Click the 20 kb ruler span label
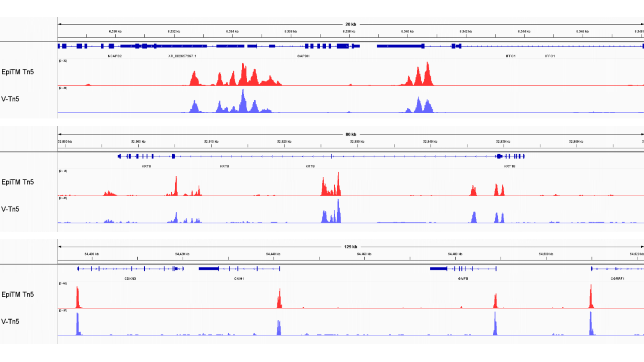 pos(351,24)
